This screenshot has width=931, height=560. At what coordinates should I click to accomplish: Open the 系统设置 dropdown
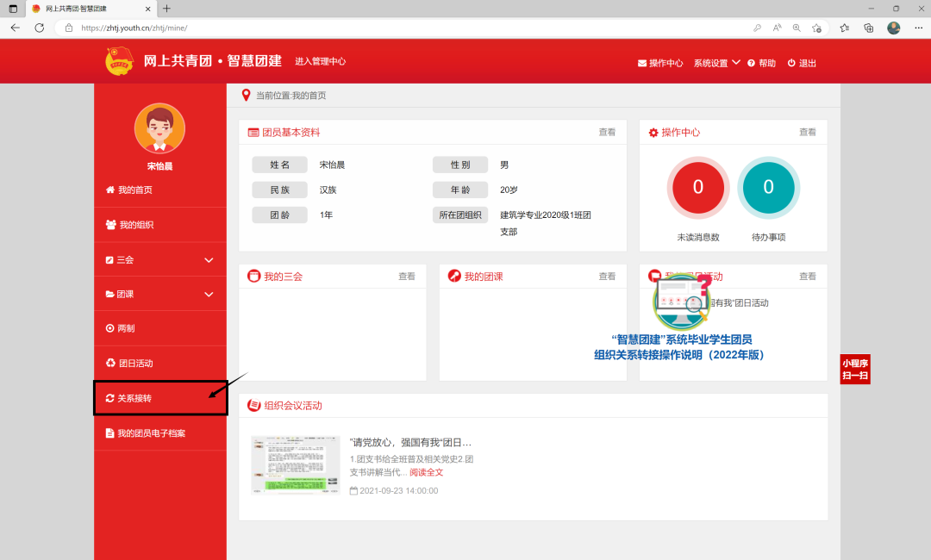pyautogui.click(x=716, y=63)
